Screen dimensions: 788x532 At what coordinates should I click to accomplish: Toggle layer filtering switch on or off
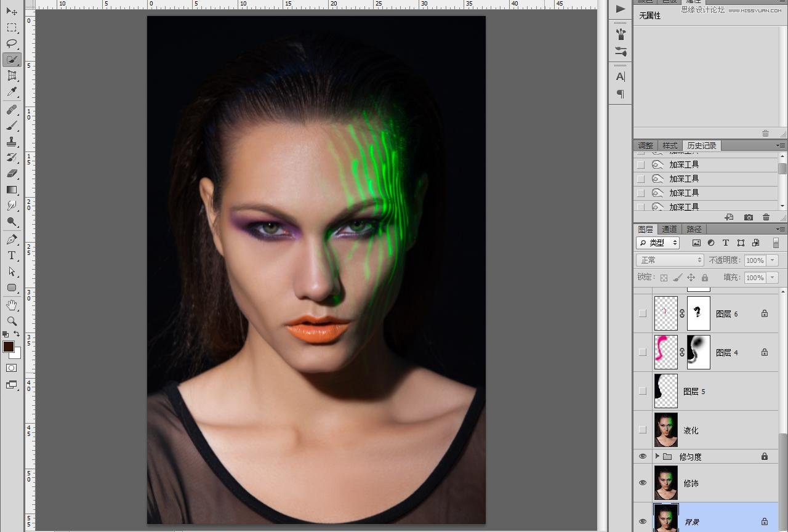click(x=776, y=243)
